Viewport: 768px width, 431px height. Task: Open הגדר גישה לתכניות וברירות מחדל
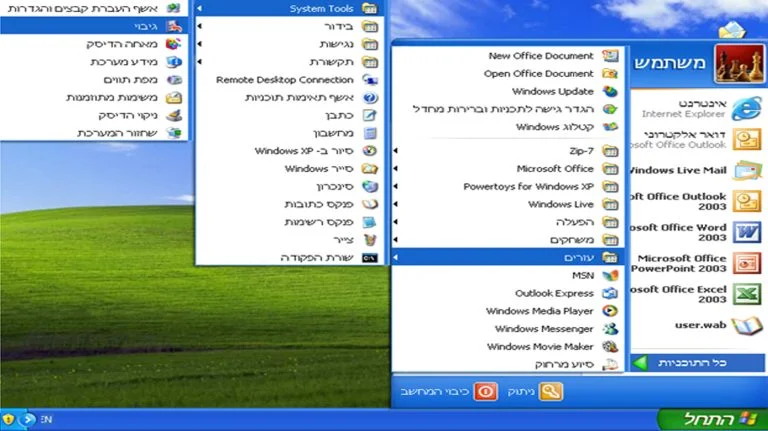click(x=508, y=109)
